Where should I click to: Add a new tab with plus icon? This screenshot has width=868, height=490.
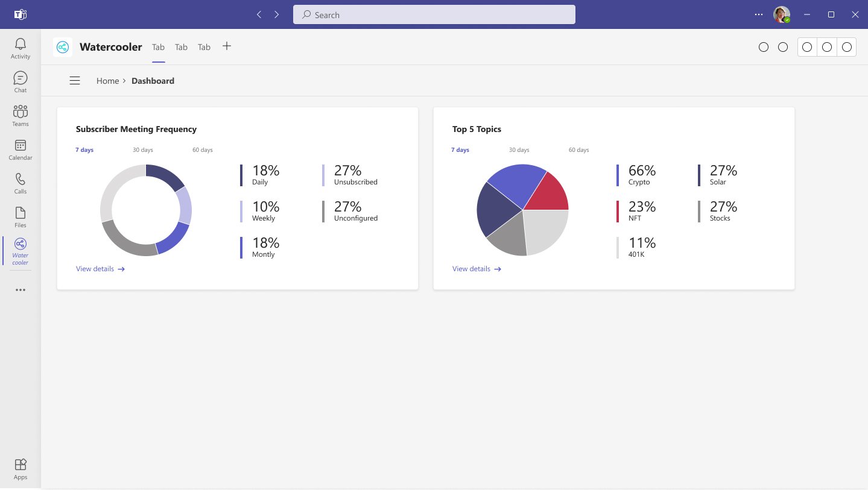click(227, 46)
